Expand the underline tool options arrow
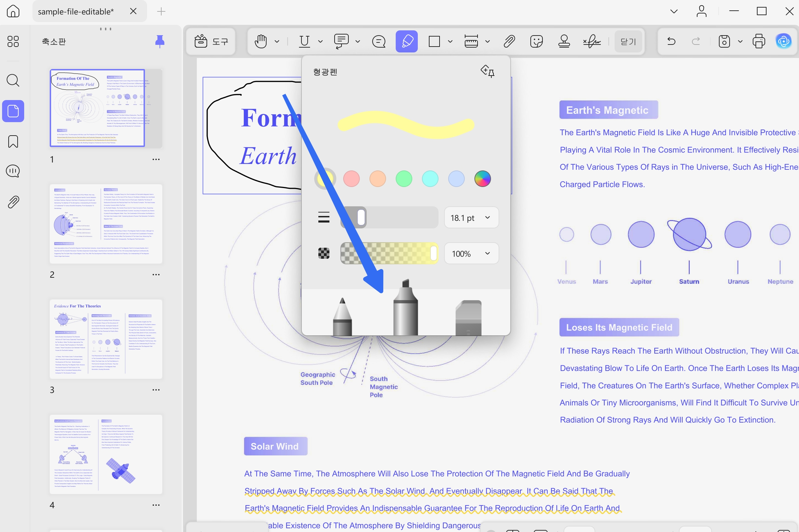The image size is (799, 532). point(320,41)
